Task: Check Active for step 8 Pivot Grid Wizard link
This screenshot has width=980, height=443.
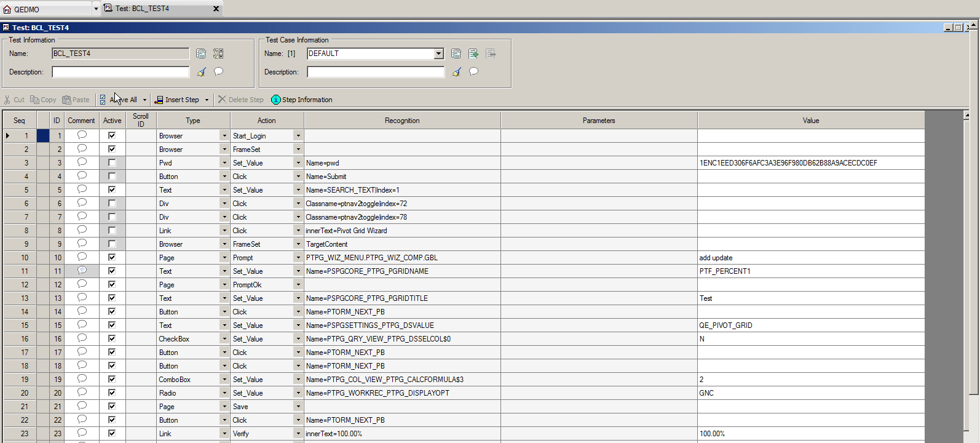Action: pyautogui.click(x=112, y=230)
